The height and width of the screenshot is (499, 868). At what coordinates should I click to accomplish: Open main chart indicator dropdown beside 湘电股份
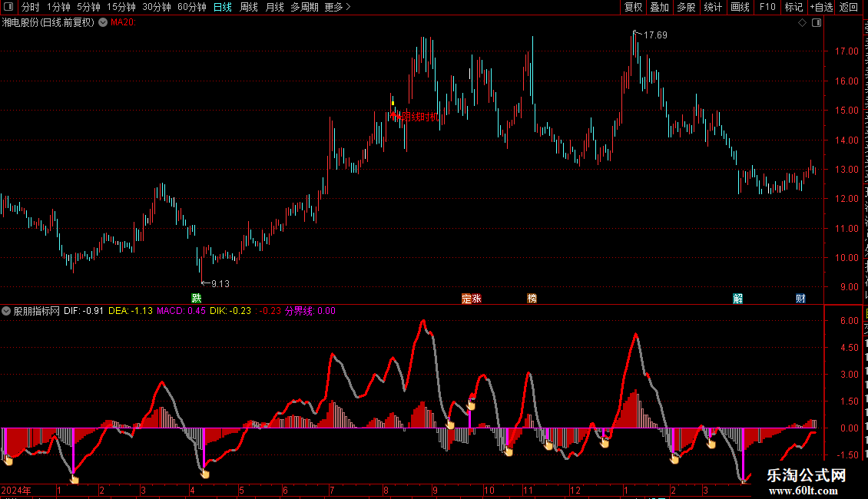103,22
